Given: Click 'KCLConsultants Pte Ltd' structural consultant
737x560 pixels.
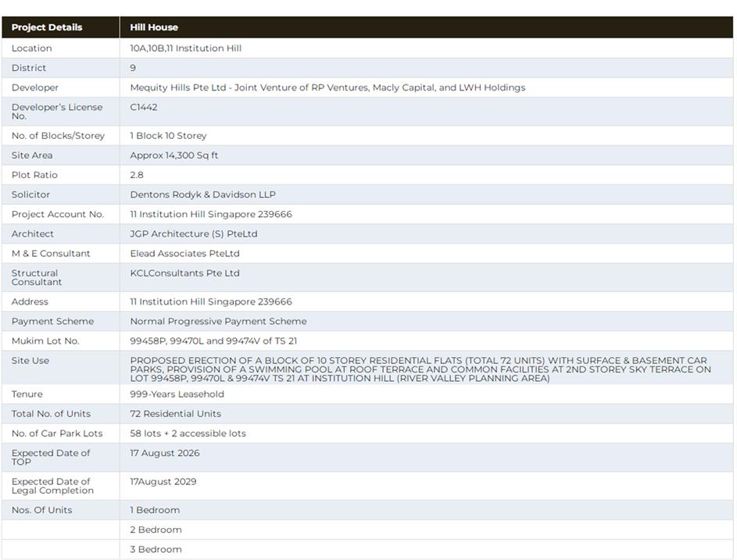Looking at the screenshot, I should pos(184,273).
